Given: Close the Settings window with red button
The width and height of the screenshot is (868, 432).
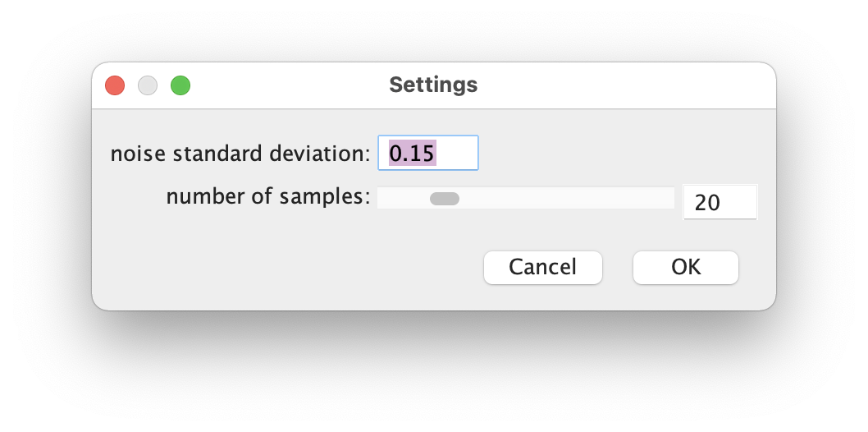Looking at the screenshot, I should point(115,86).
